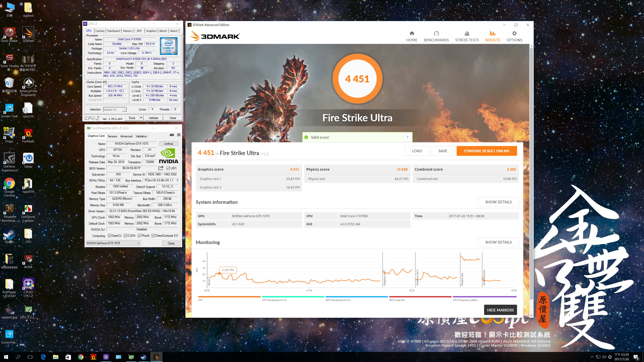
Task: Switch to the Caches tab in CPU-Z
Action: tap(100, 31)
